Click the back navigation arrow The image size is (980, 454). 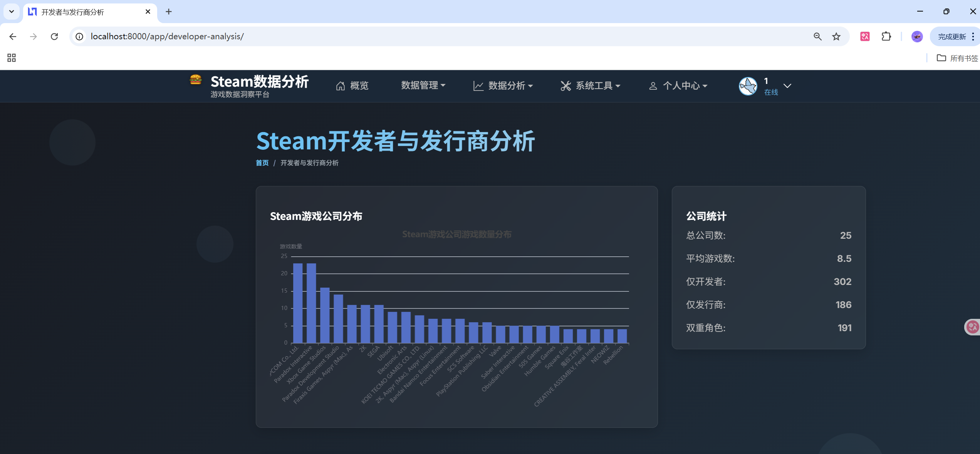coord(13,37)
